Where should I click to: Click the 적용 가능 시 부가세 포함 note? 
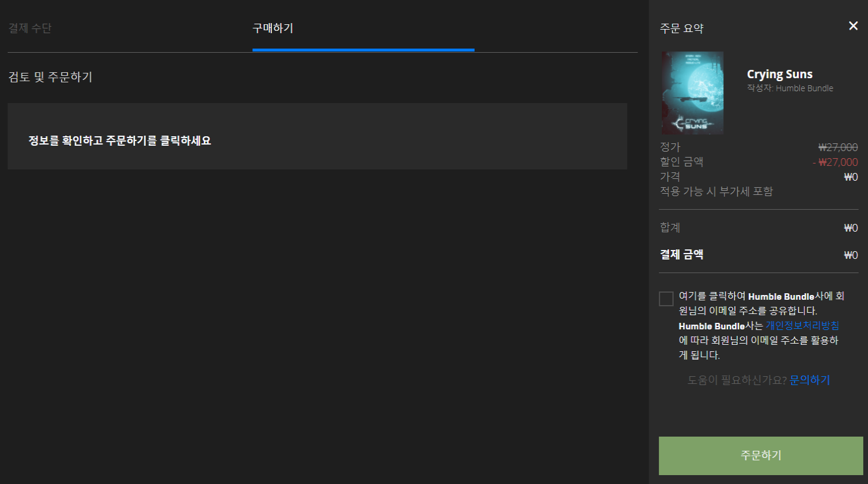click(x=716, y=191)
